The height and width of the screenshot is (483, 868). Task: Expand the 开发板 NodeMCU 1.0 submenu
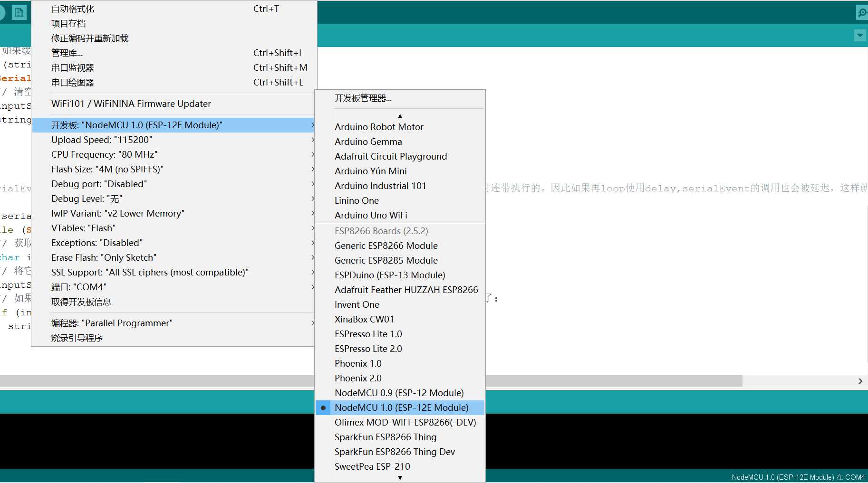pyautogui.click(x=174, y=125)
